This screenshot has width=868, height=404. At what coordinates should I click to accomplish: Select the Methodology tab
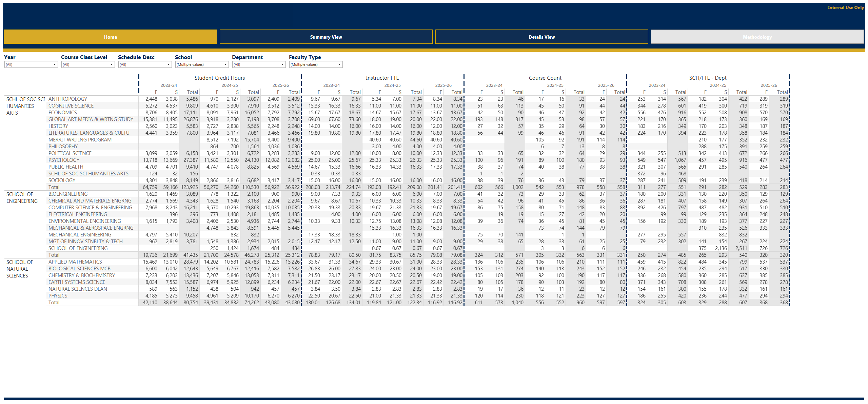[x=757, y=37]
